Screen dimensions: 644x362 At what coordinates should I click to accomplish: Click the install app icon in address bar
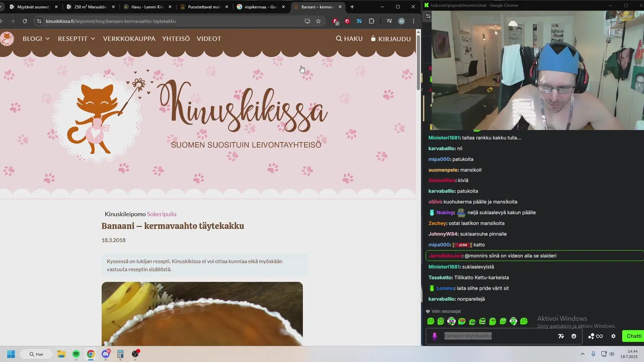[x=307, y=21]
